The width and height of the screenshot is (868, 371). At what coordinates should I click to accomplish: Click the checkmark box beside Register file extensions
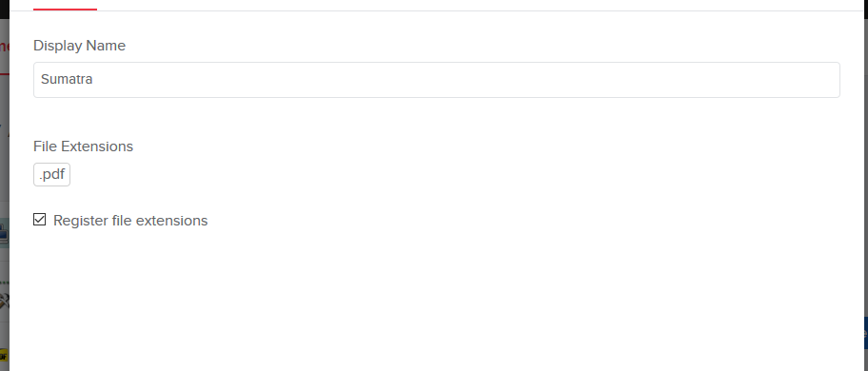point(39,220)
